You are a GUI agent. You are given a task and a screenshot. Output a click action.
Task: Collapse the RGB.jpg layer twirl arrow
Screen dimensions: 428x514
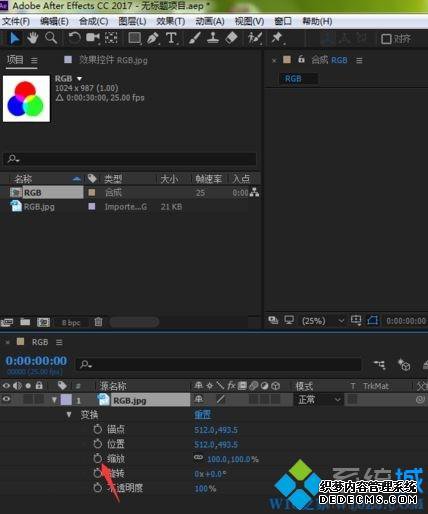[x=54, y=400]
